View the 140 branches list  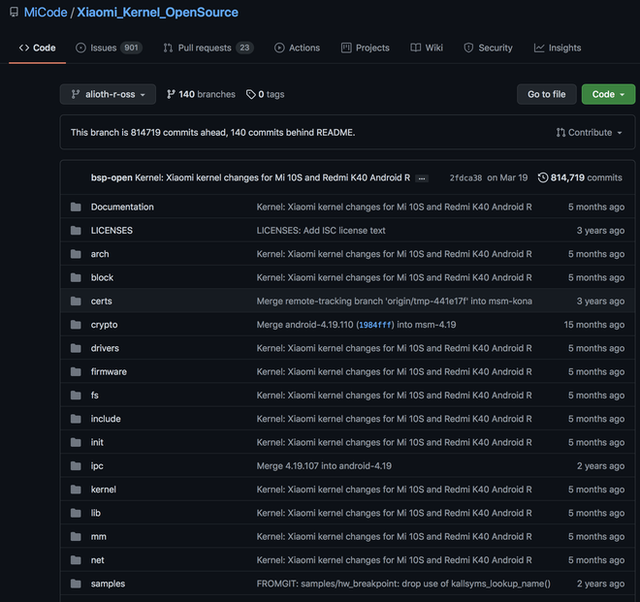pos(201,94)
